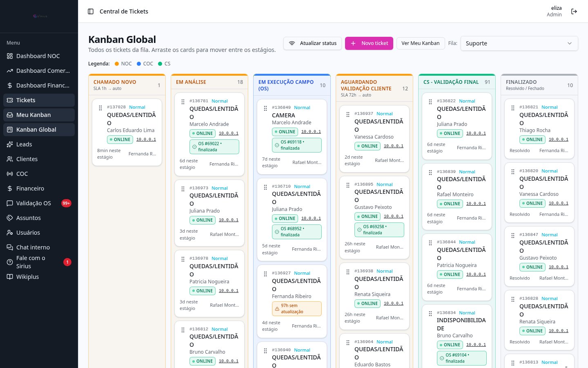588x368 pixels.
Task: Grab drag handle of ticket #136973
Action: click(183, 189)
